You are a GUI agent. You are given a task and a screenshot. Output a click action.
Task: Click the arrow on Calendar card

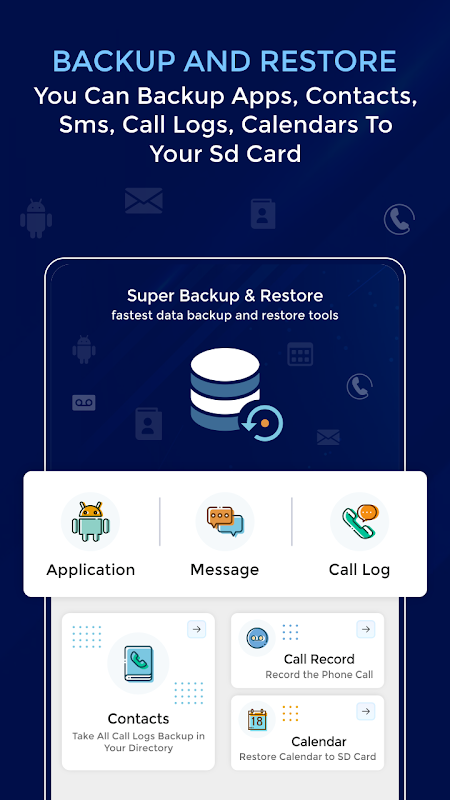[x=365, y=711]
